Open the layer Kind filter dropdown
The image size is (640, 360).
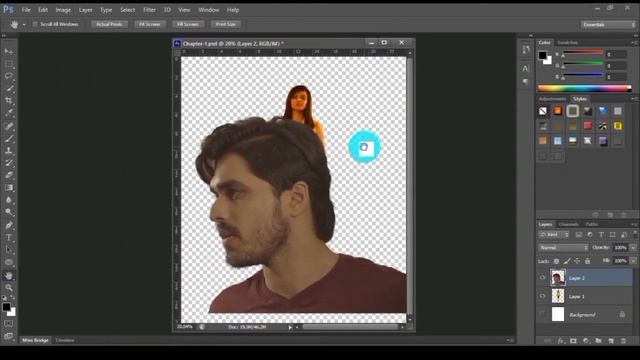pyautogui.click(x=554, y=235)
